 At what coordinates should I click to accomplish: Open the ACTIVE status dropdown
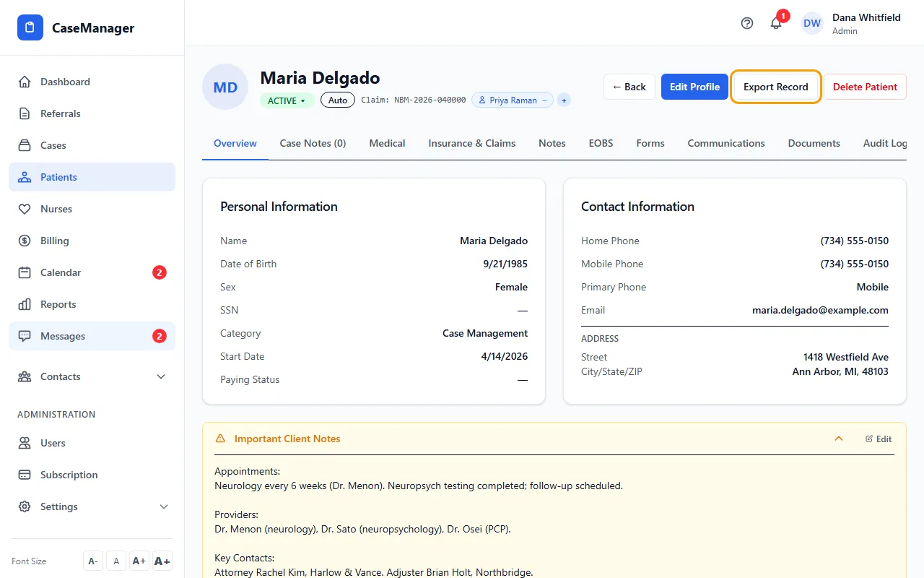tap(287, 100)
